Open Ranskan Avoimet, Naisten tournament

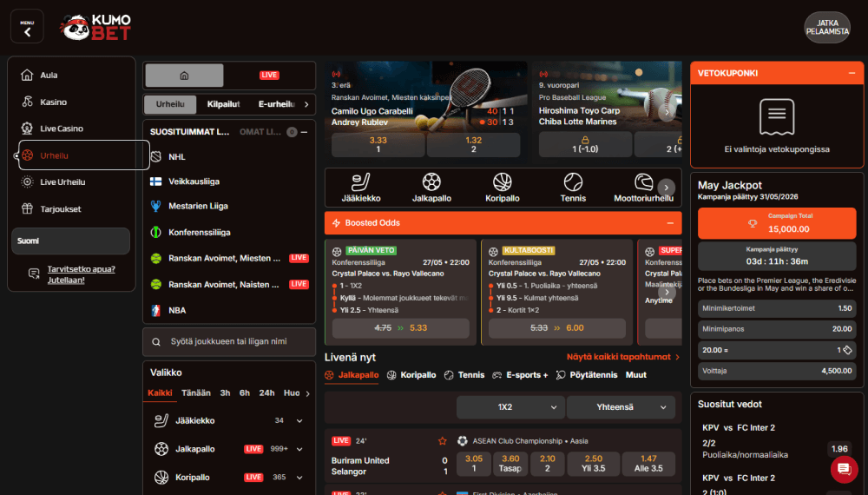coord(229,285)
